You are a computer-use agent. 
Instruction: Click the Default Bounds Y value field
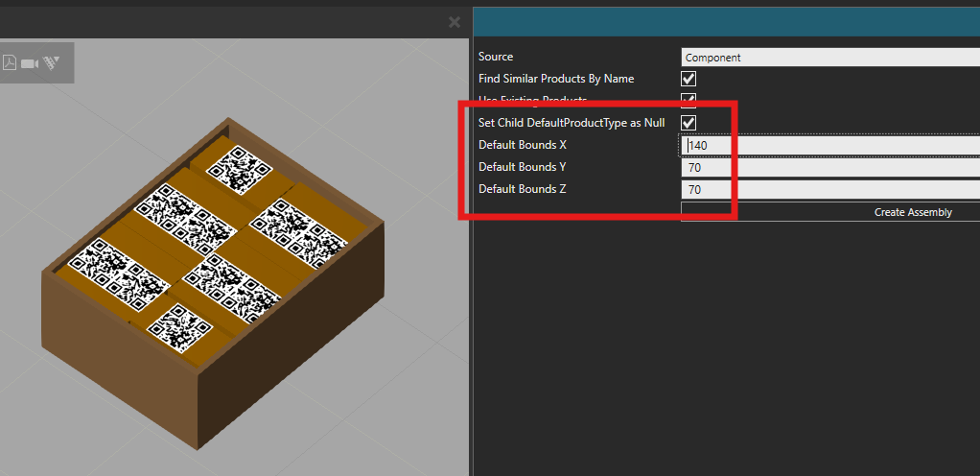[829, 168]
